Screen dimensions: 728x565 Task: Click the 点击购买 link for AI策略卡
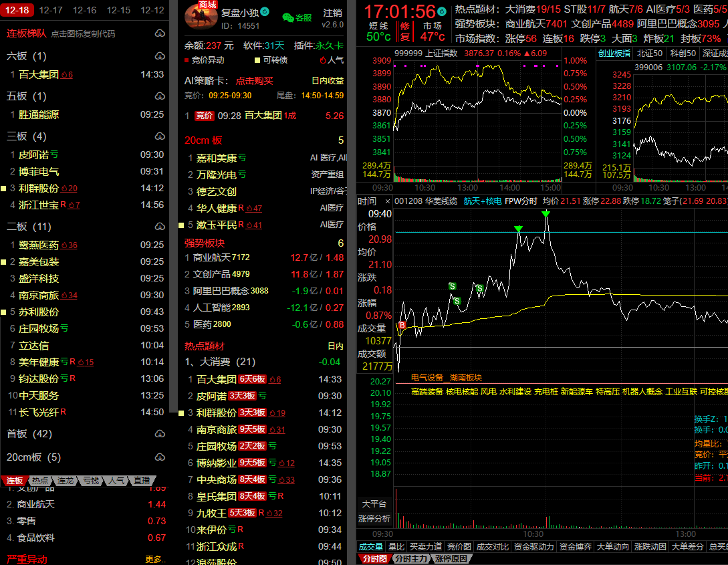[254, 81]
